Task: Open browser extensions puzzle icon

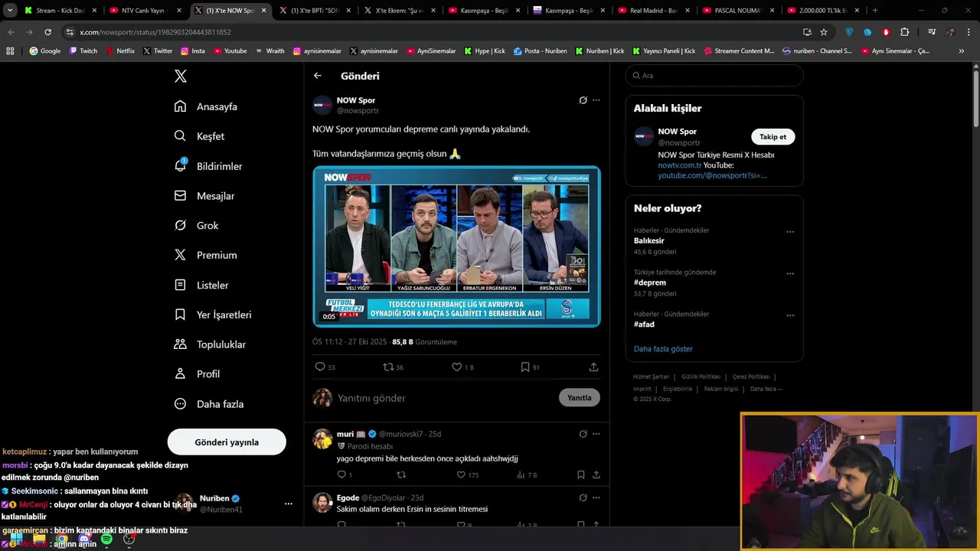Action: tap(905, 32)
